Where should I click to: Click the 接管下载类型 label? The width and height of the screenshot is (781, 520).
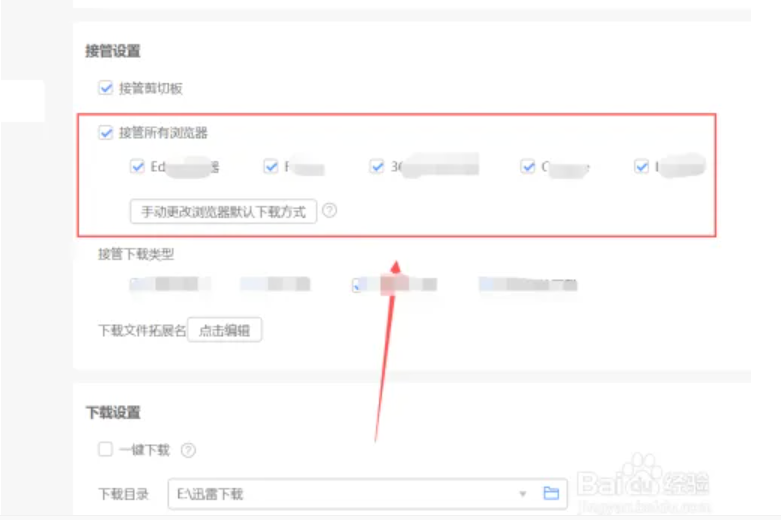tap(136, 254)
